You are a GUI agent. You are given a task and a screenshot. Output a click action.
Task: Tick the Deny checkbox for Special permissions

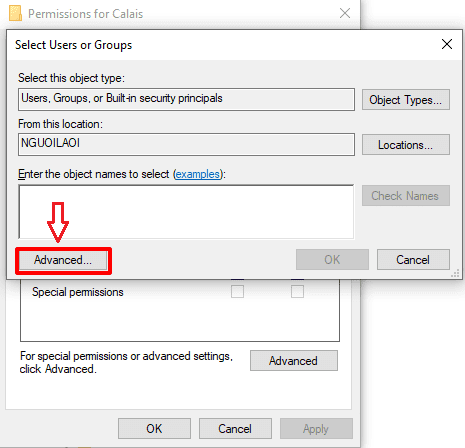pos(297,292)
